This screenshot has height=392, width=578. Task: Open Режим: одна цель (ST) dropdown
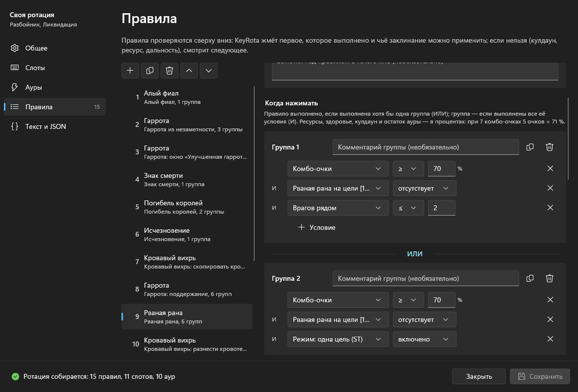click(338, 339)
